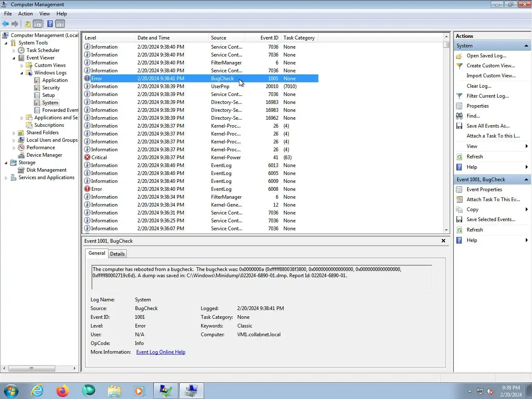532x399 pixels.
Task: Click the muted volume tray icon
Action: click(x=490, y=391)
